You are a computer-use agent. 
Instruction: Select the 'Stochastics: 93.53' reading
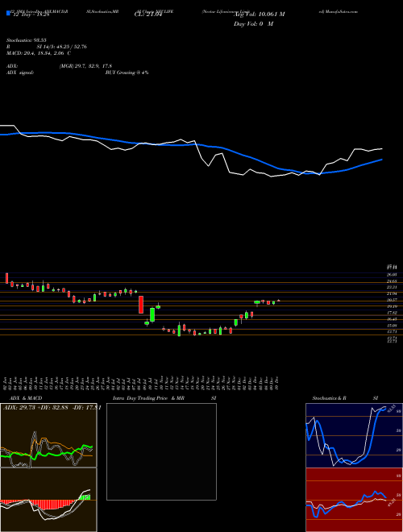26,40
